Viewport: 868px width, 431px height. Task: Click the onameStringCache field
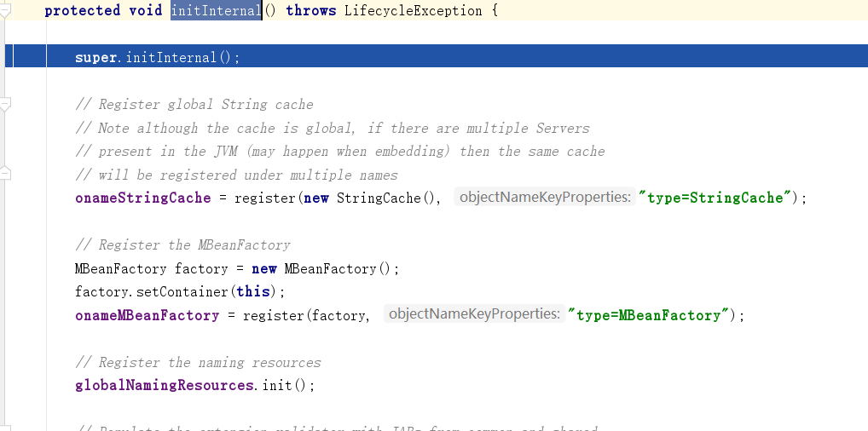[143, 198]
